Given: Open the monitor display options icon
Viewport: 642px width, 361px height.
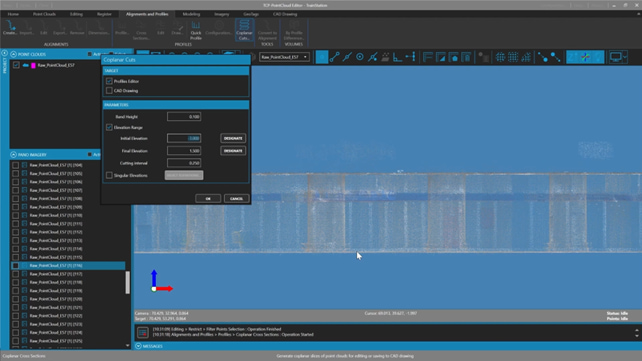Looking at the screenshot, I should click(616, 57).
